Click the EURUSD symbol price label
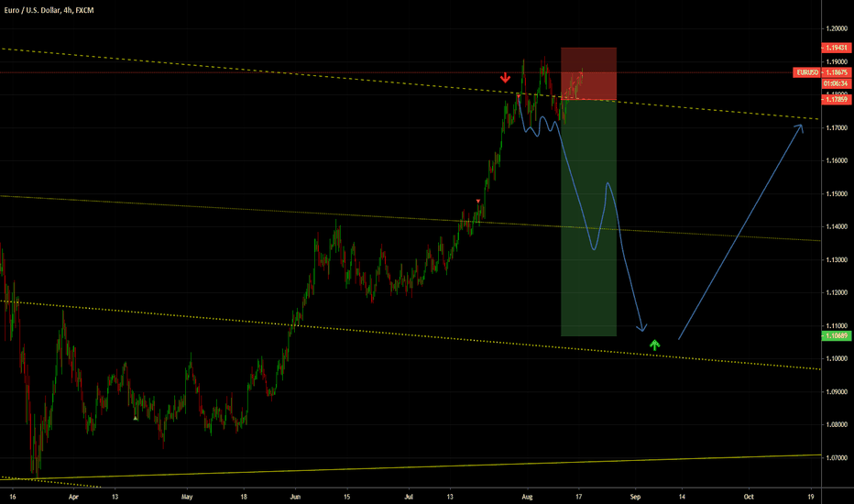Screen dimensions: 854x504 click(806, 72)
